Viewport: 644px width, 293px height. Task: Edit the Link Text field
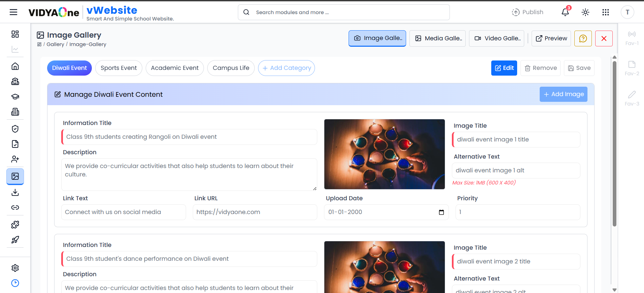(123, 212)
